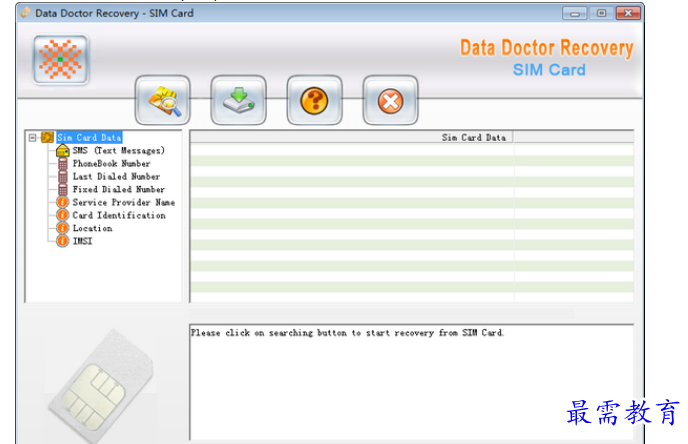Click the info icon beside IMSI

tap(63, 241)
